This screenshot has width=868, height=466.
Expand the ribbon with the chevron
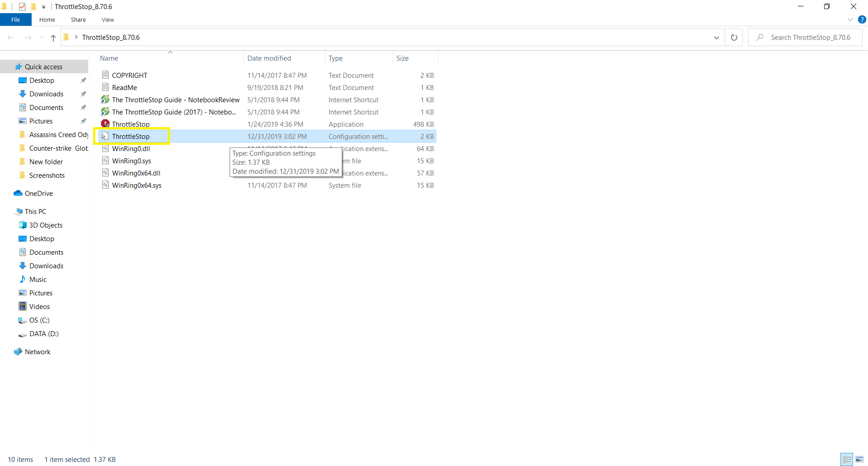tap(850, 19)
